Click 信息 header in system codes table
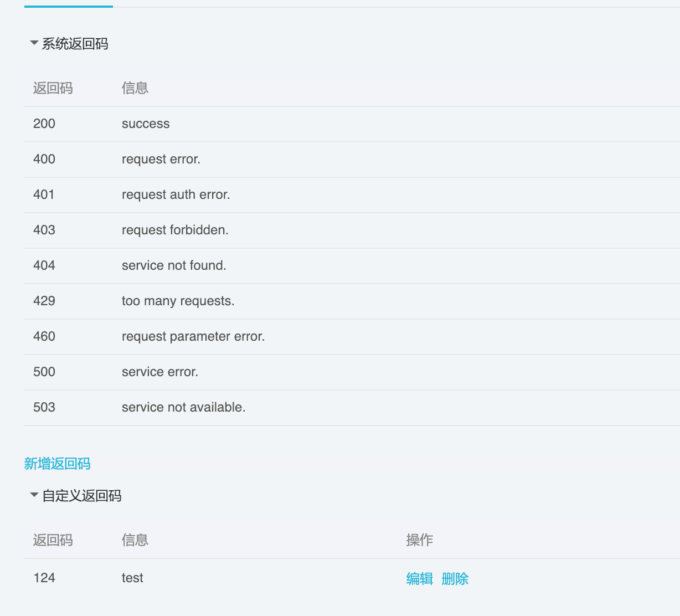680x616 pixels. click(135, 88)
